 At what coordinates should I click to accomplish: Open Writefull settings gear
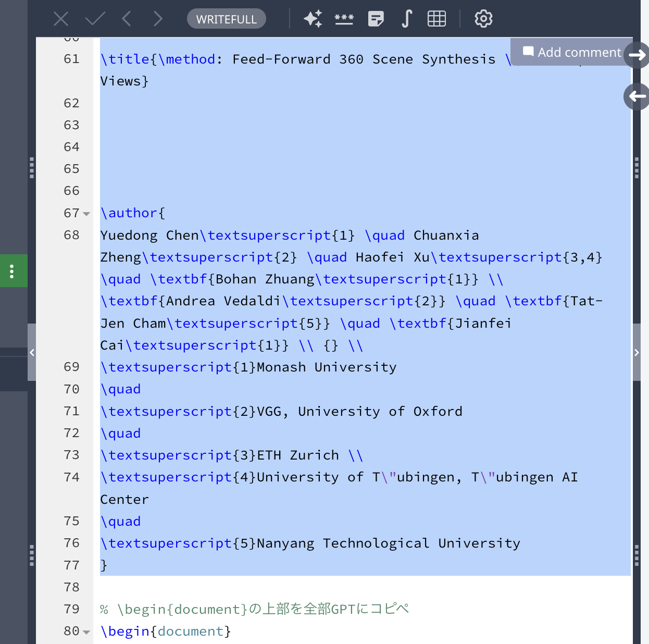[x=483, y=19]
